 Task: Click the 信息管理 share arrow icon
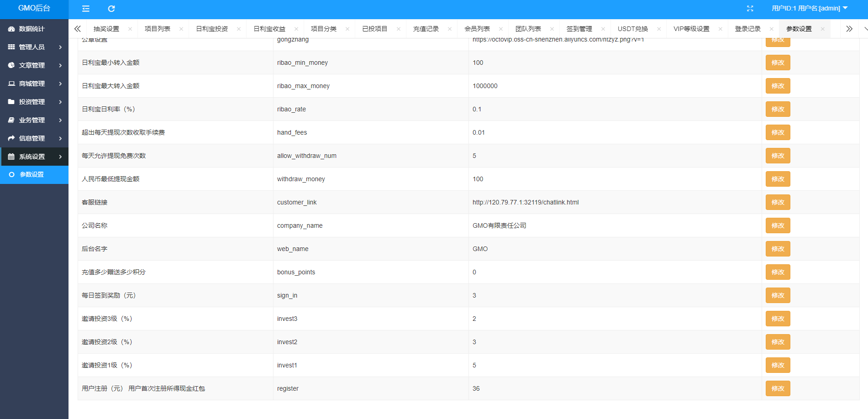pos(11,138)
